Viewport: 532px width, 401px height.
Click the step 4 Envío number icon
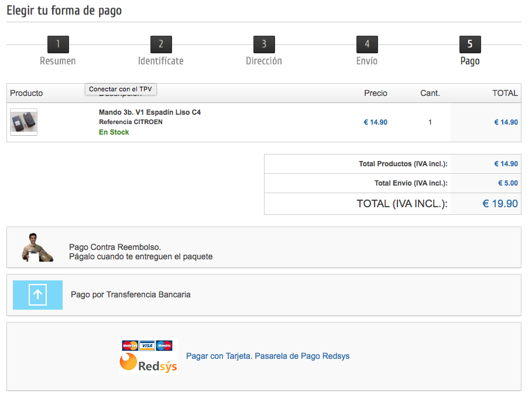367,44
